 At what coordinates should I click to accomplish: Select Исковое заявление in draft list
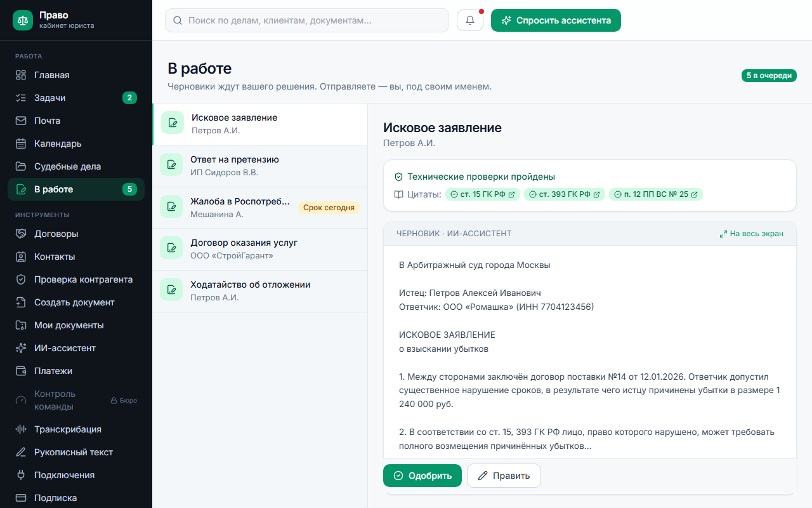coord(260,124)
